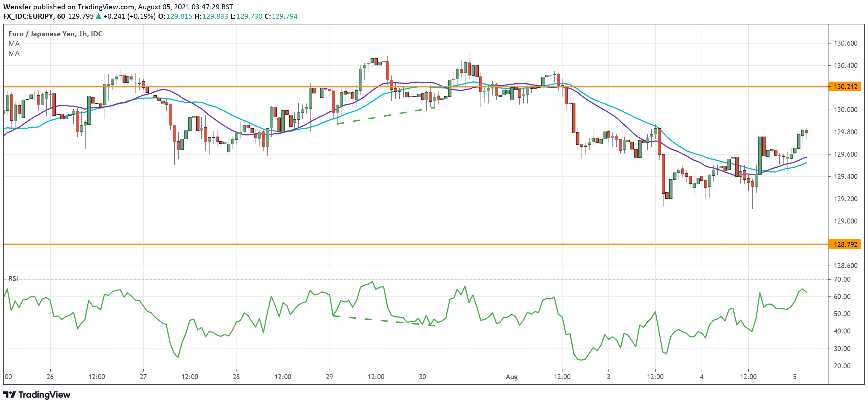Click the date 27 on time axis
This screenshot has width=868, height=405.
143,377
